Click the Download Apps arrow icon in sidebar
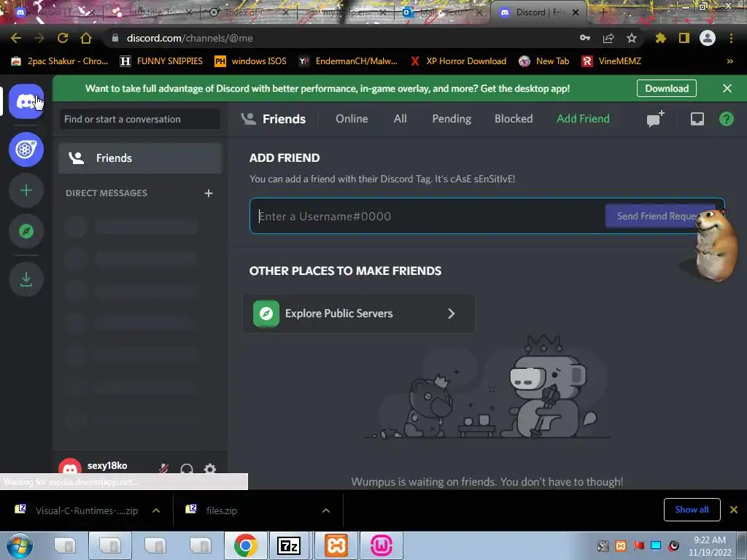 26,279
